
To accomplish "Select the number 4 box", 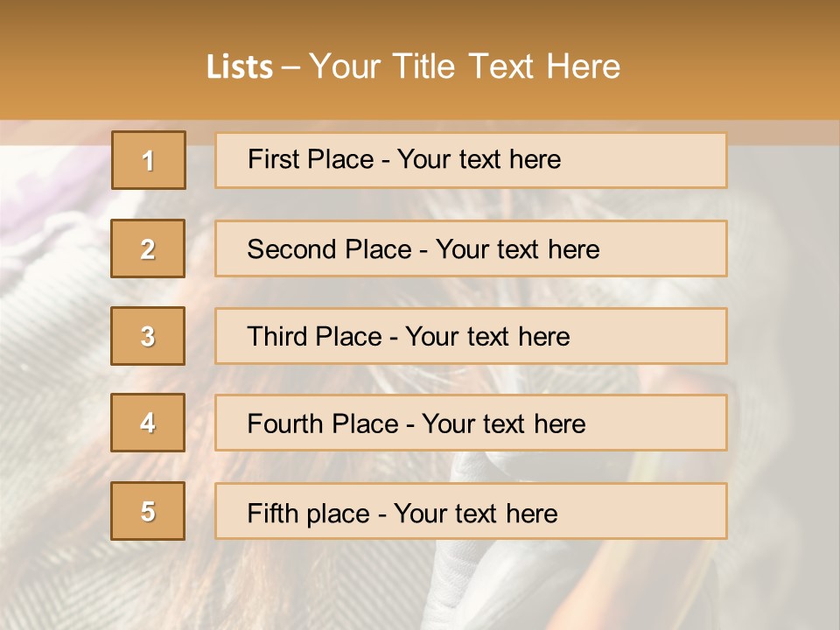I will (x=148, y=423).
